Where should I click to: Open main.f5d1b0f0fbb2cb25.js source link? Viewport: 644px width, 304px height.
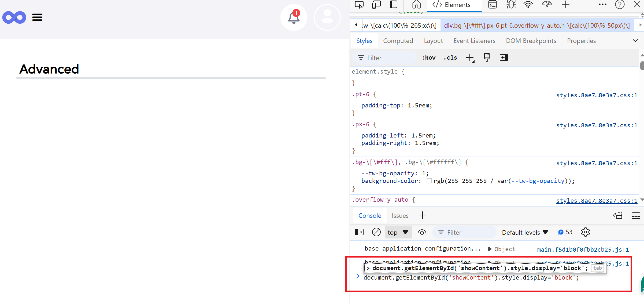click(583, 249)
